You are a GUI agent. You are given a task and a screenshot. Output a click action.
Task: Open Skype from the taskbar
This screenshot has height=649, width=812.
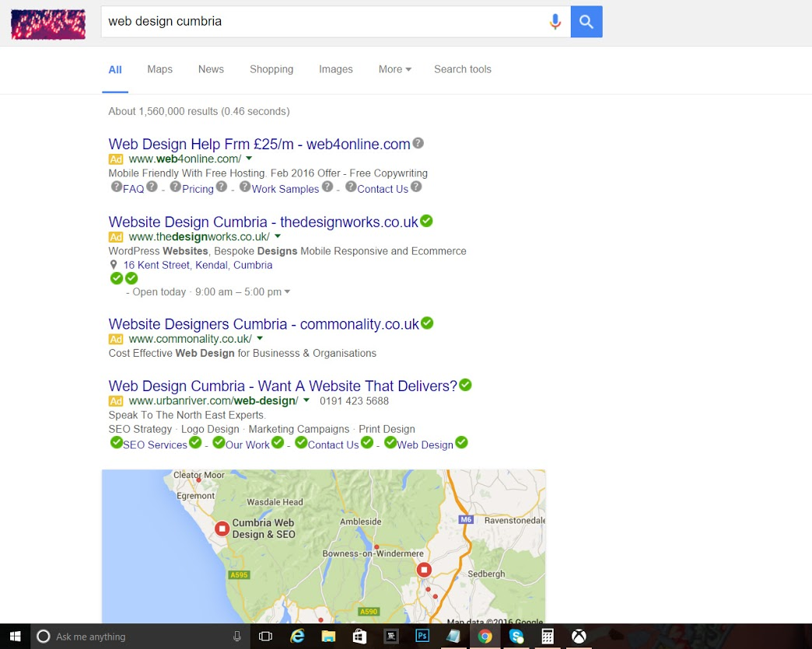[x=516, y=636]
